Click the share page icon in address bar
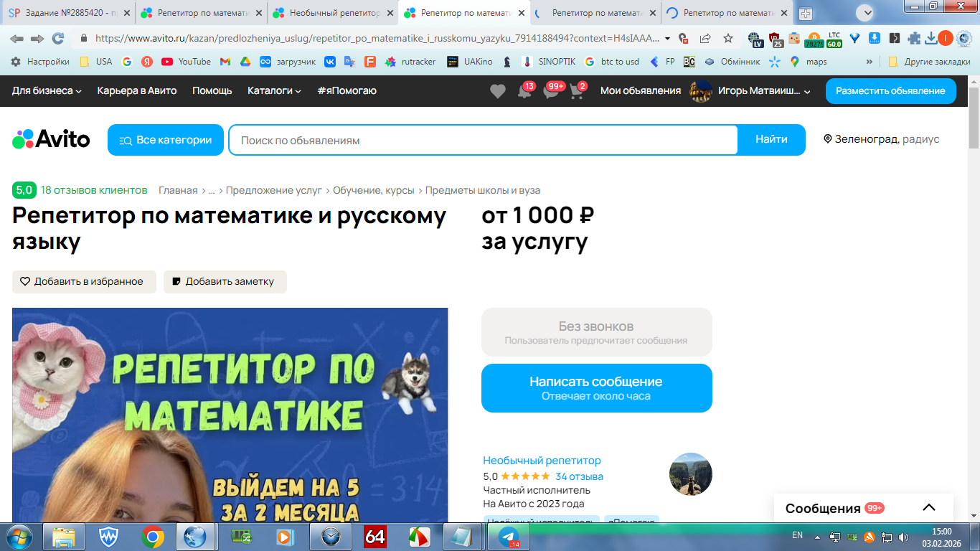The image size is (980, 551). [x=706, y=39]
